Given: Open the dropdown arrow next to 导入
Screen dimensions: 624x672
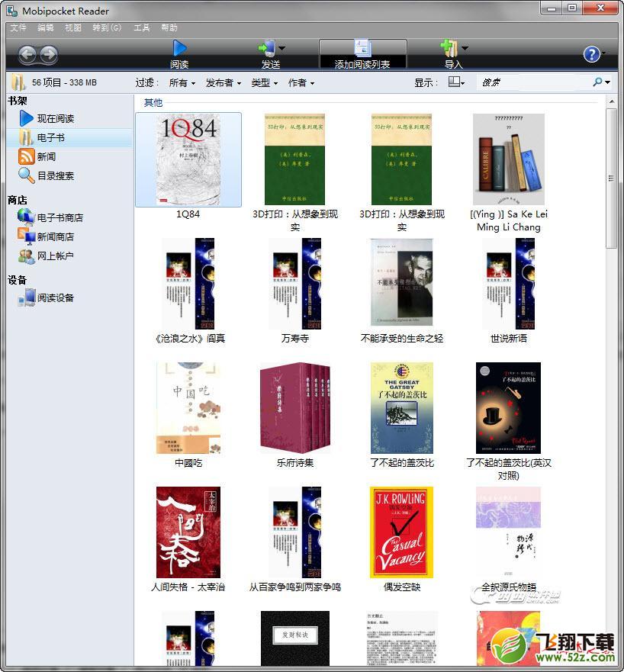Looking at the screenshot, I should click(x=465, y=48).
